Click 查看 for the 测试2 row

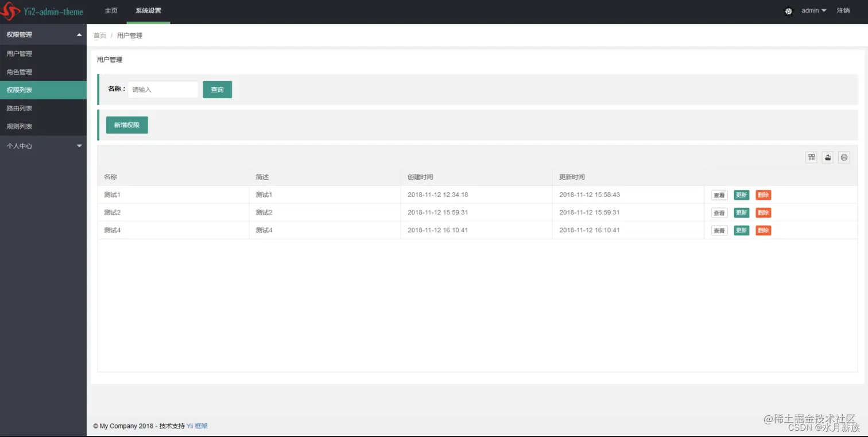tap(719, 213)
